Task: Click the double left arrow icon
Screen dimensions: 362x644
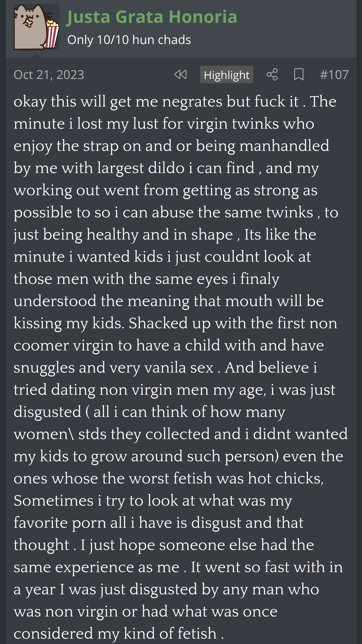Action: (180, 74)
